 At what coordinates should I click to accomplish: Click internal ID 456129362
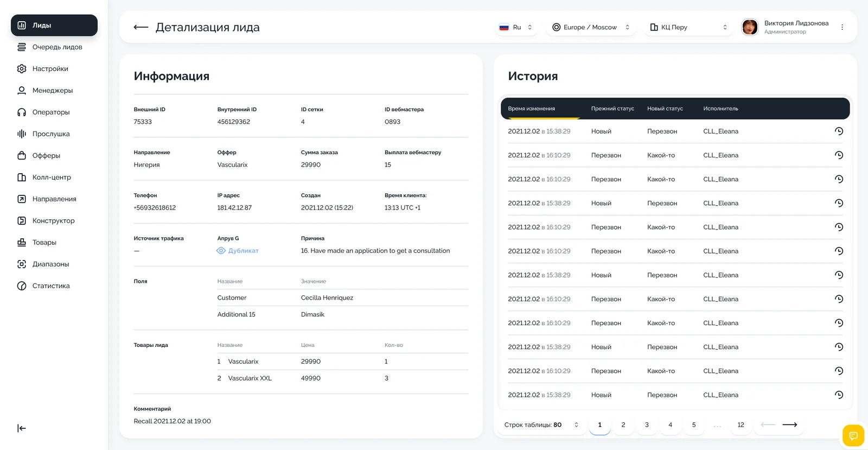234,122
